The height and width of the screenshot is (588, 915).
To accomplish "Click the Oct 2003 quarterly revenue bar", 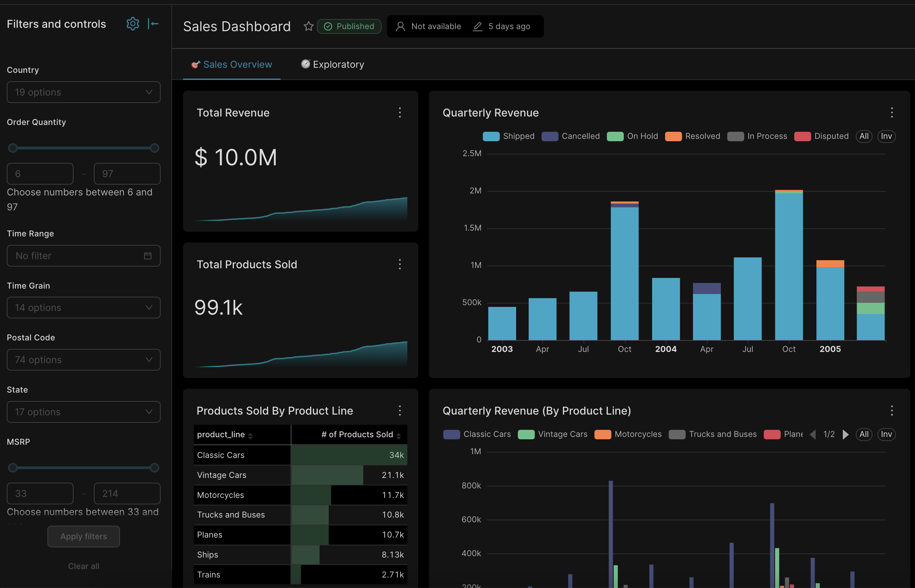I will [625, 271].
